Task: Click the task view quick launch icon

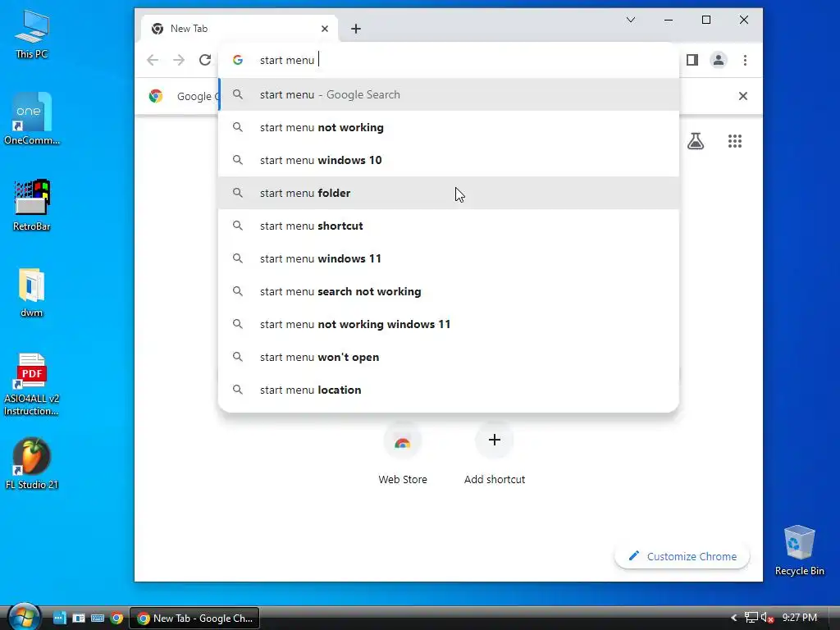Action: click(x=79, y=619)
